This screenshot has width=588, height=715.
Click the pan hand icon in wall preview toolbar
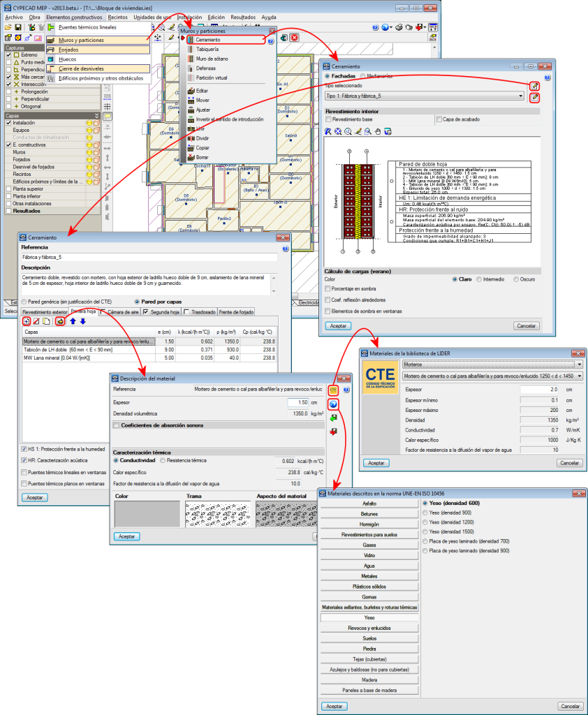(378, 132)
